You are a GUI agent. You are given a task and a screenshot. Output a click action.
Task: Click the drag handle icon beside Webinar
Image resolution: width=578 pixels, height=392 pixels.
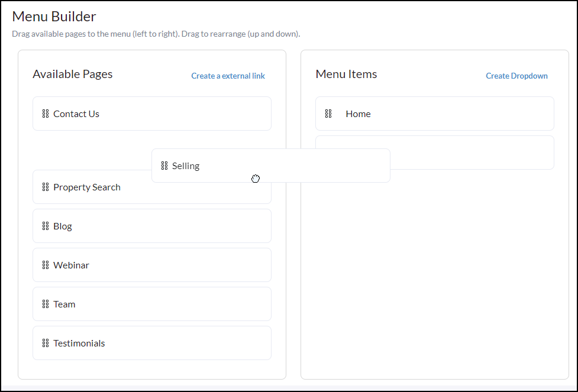[46, 265]
